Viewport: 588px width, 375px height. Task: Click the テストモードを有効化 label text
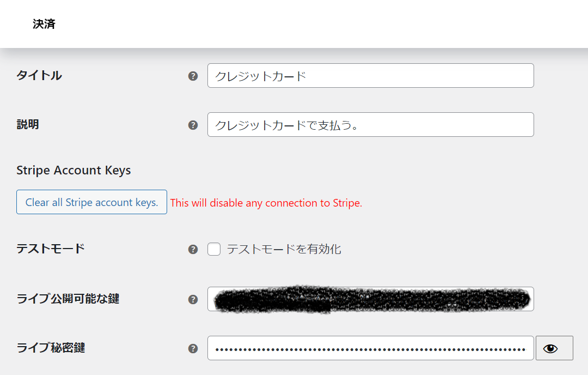click(284, 249)
